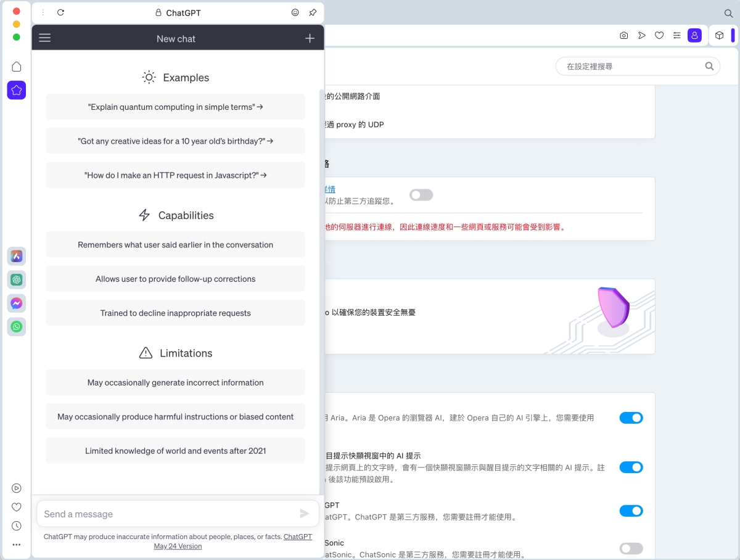Pin the ChatGPT sidebar panel
The height and width of the screenshot is (560, 740).
(x=313, y=12)
